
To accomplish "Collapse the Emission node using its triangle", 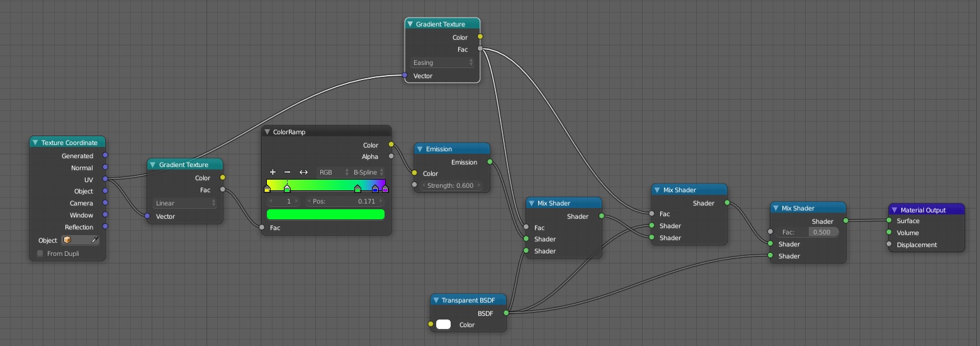I will click(x=420, y=149).
